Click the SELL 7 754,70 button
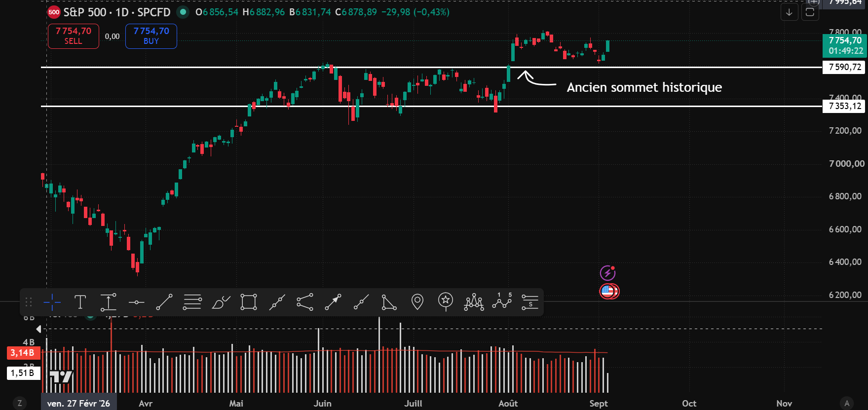 click(x=74, y=36)
